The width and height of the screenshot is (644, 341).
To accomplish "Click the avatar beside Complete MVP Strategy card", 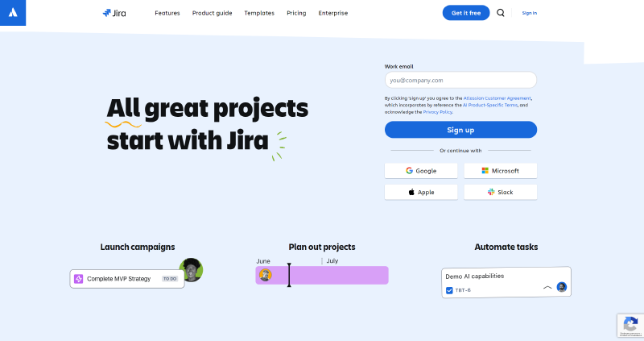I will pos(191,270).
